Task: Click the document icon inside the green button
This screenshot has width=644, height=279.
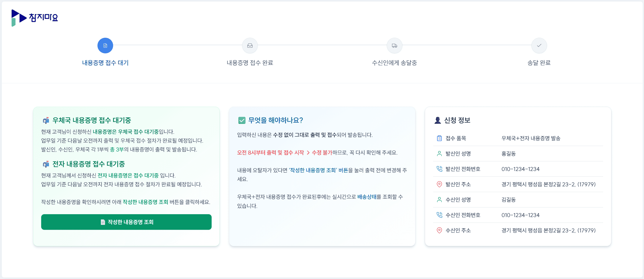Action: pos(102,222)
